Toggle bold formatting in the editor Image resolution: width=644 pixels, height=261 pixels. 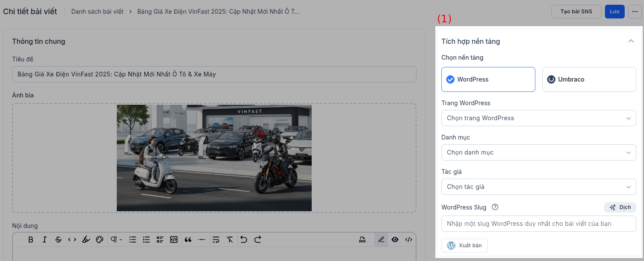[31, 240]
